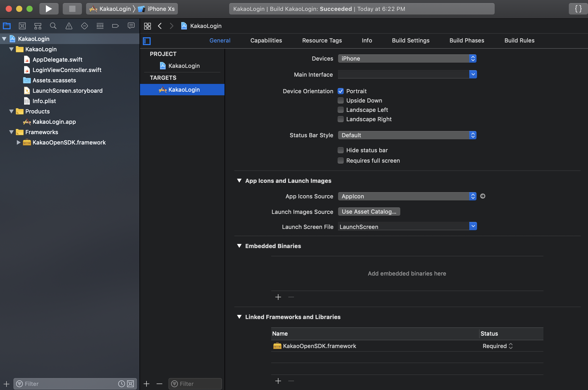Viewport: 588px width, 390px height.
Task: Toggle the project and targets list sidebar
Action: click(147, 41)
